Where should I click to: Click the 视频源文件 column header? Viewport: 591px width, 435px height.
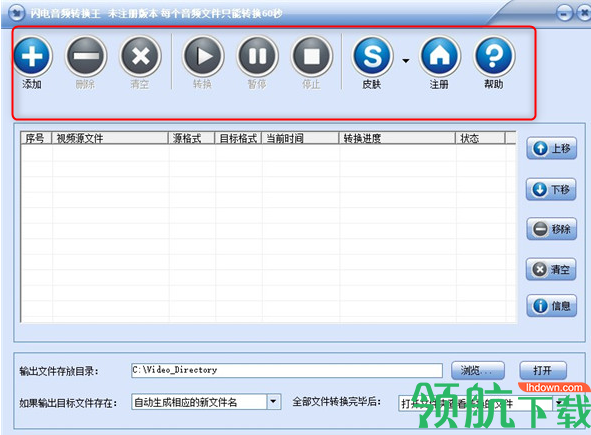(x=110, y=138)
